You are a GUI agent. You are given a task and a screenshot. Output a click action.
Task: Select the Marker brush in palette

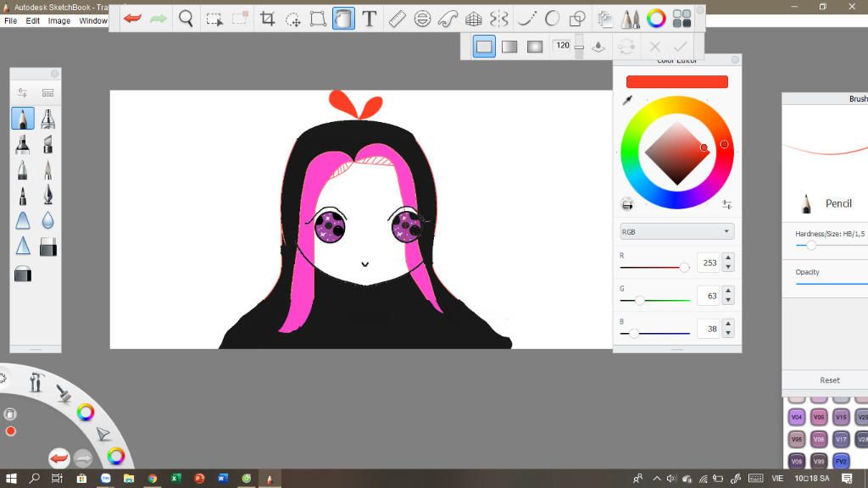point(23,144)
